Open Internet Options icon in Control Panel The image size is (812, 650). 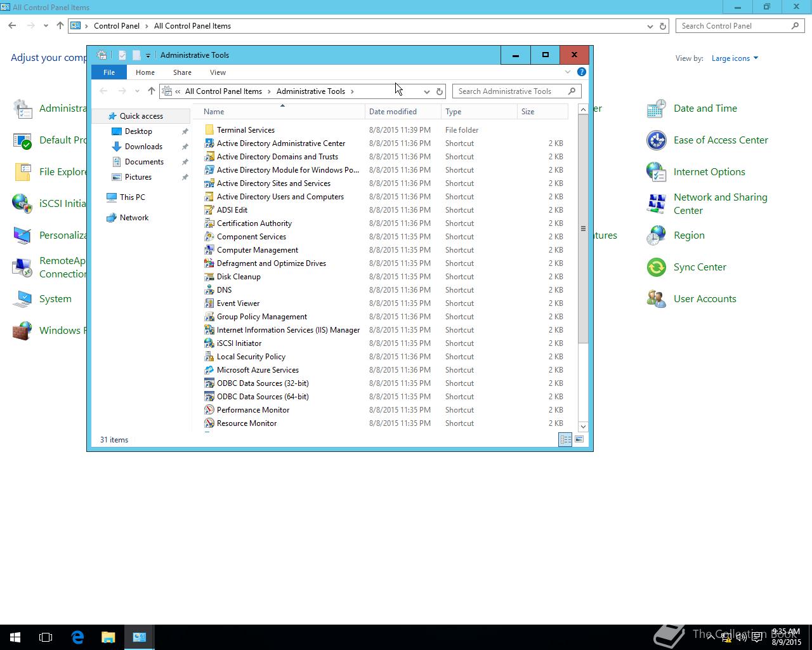click(x=656, y=172)
